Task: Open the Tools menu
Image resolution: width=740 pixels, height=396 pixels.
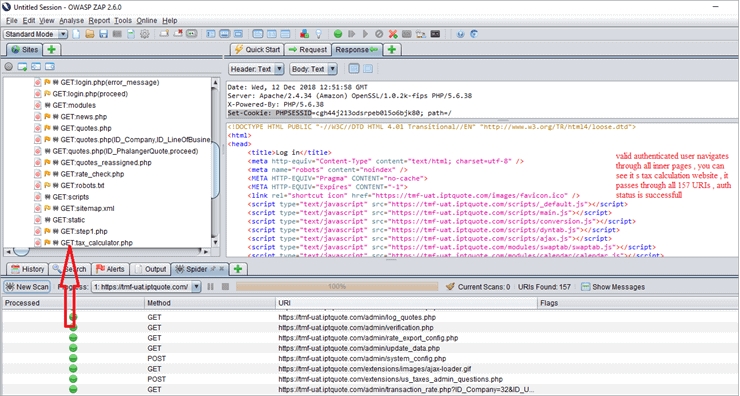Action: pyautogui.click(x=123, y=21)
